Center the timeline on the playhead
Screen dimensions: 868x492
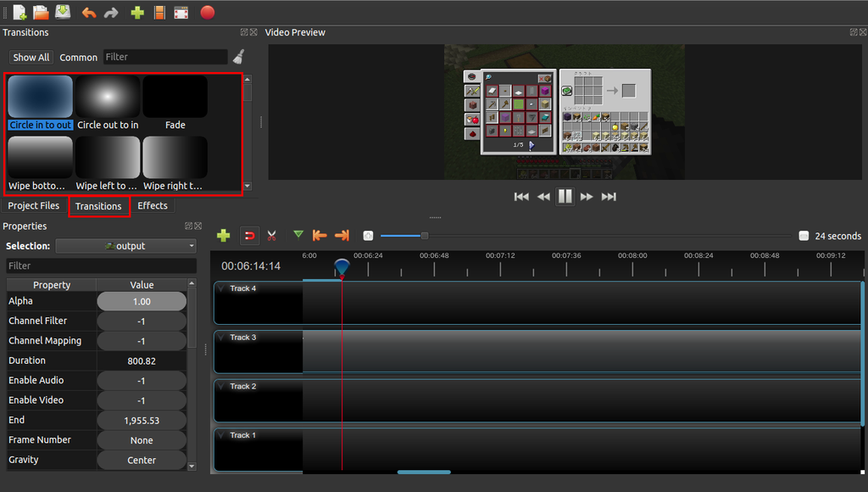click(368, 236)
